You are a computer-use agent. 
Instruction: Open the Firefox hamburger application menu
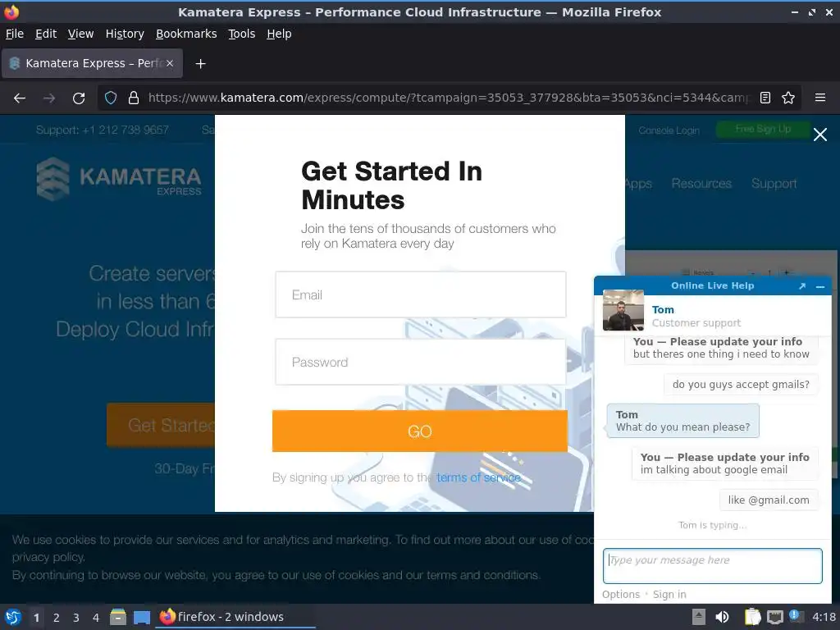coord(820,98)
